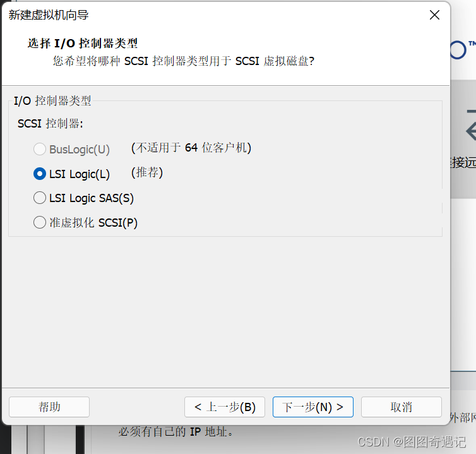
Task: Click the SCSI 控制器: label
Action: (x=51, y=124)
